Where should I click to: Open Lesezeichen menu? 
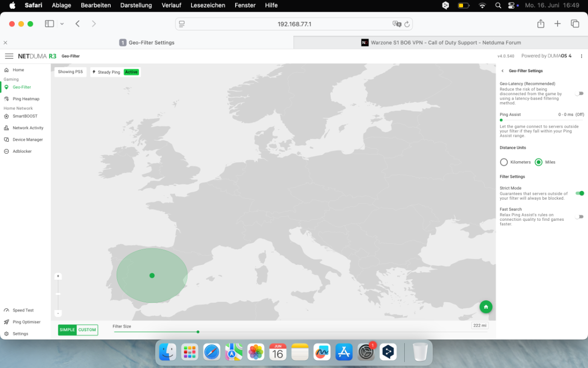pyautogui.click(x=208, y=5)
